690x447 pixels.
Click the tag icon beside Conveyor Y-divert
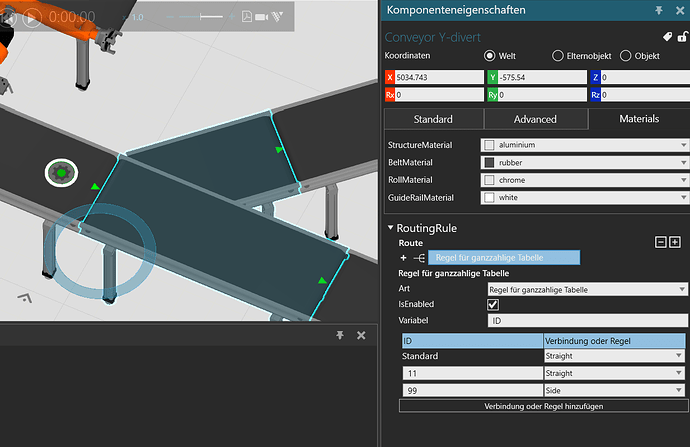668,37
